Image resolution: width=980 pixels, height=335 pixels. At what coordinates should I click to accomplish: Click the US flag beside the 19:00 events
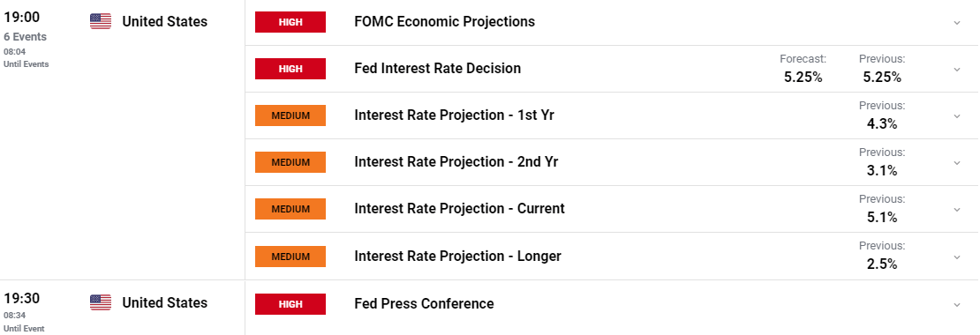click(x=101, y=22)
